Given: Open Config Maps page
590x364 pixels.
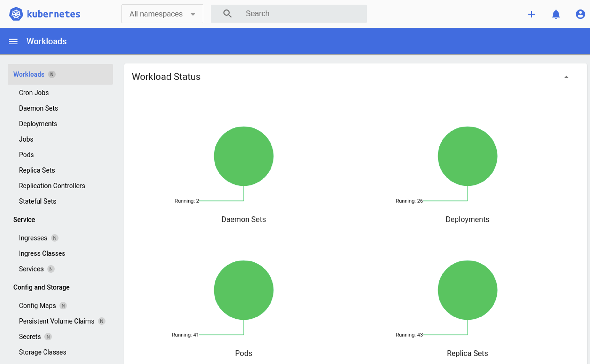Looking at the screenshot, I should (x=37, y=305).
